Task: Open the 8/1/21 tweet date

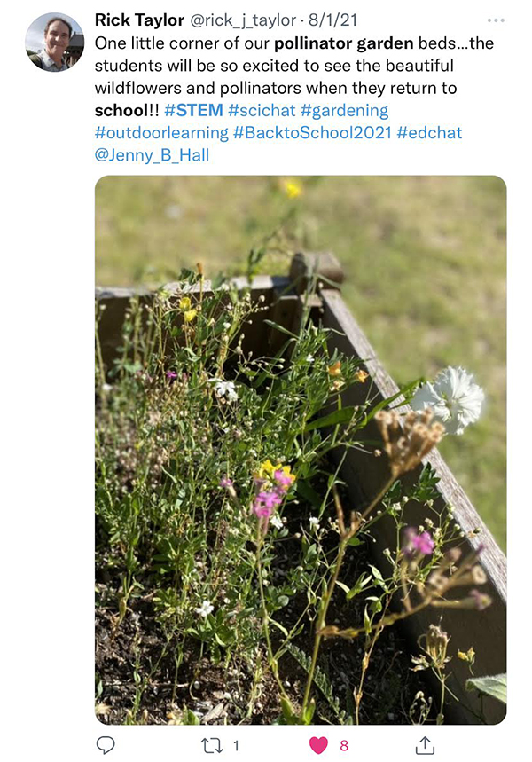Action: click(332, 20)
